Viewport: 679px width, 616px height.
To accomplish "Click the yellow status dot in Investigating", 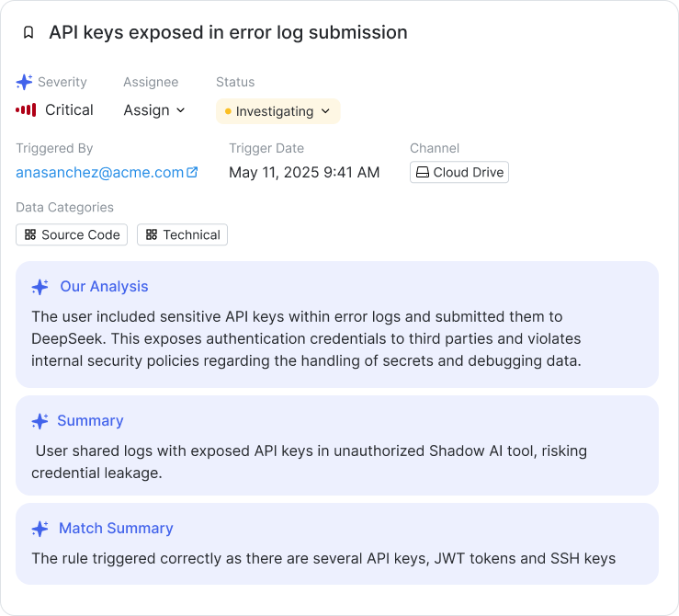I will tap(228, 112).
